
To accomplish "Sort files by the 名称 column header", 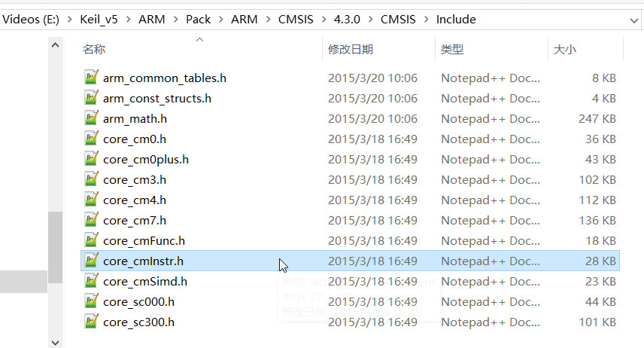I will point(94,50).
